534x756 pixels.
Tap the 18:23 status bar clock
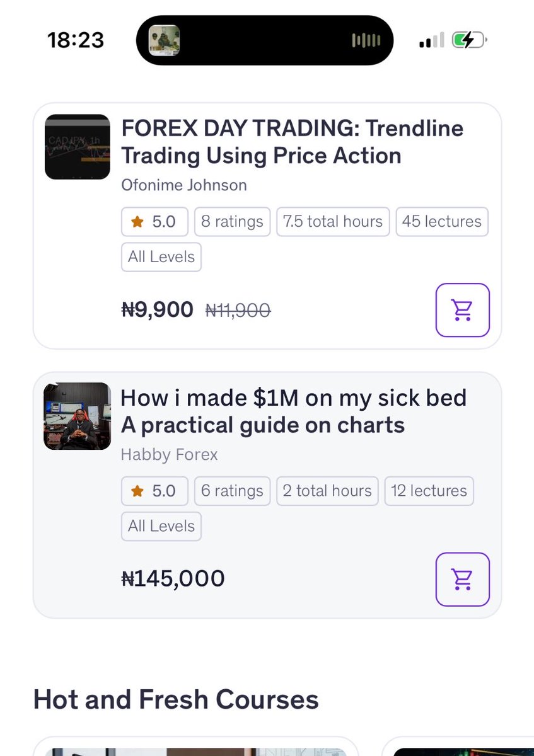coord(74,41)
